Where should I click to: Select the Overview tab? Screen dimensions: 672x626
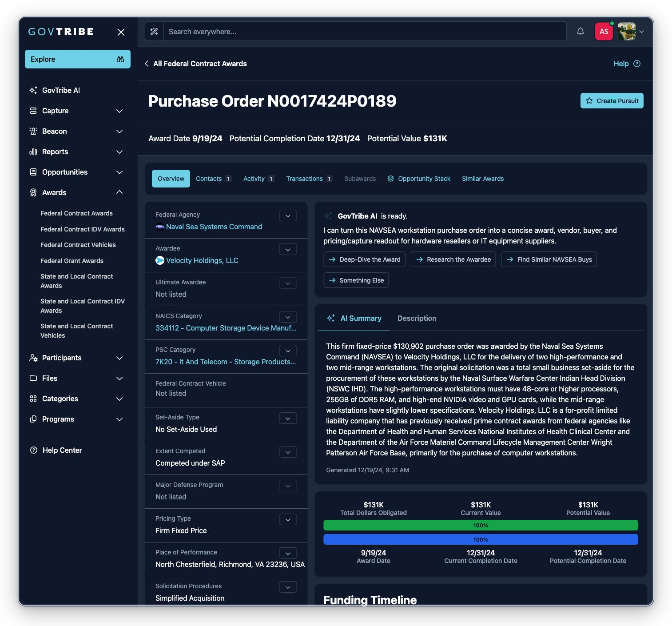click(x=171, y=179)
